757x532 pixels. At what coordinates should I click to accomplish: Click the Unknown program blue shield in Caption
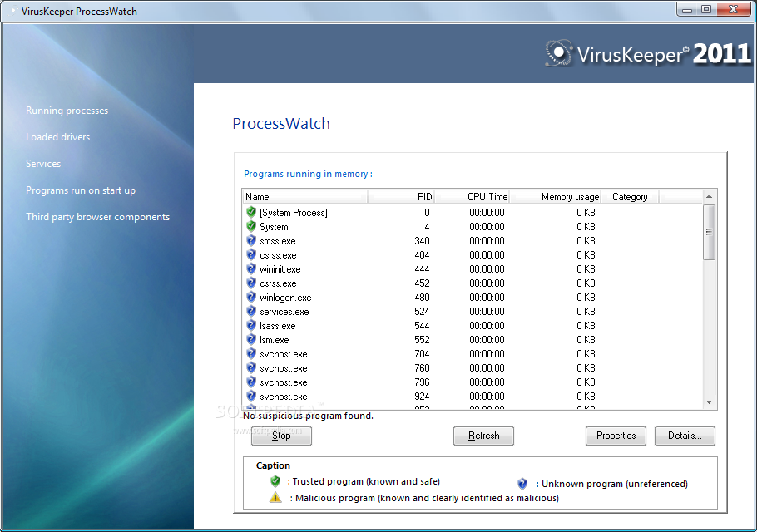click(x=522, y=483)
